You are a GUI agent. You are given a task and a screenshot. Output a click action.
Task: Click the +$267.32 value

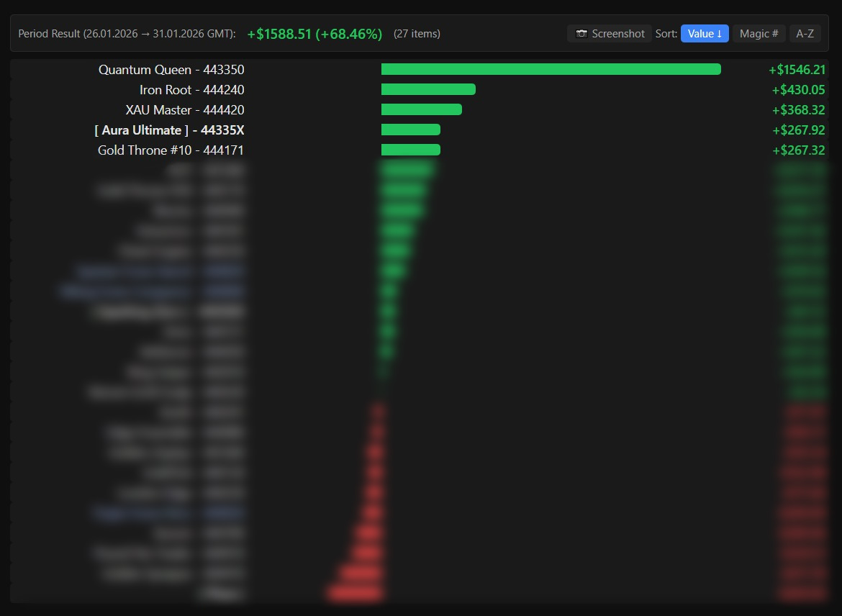(x=799, y=150)
